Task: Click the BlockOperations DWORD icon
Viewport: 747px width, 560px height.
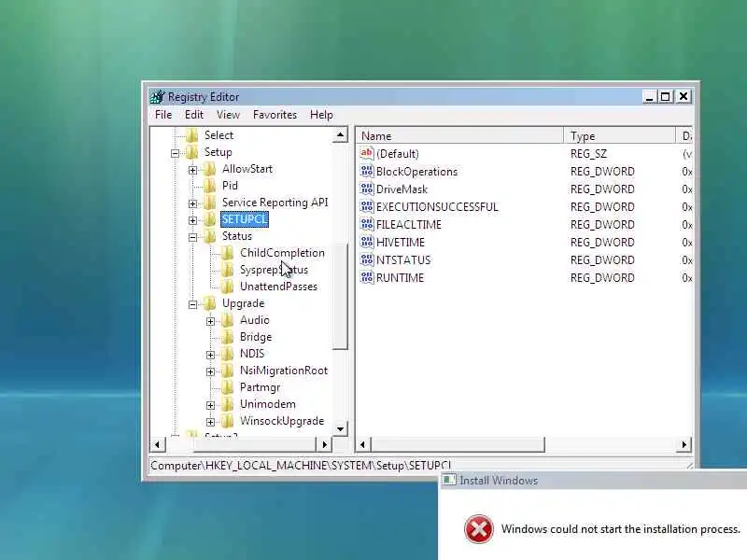Action: pos(367,171)
